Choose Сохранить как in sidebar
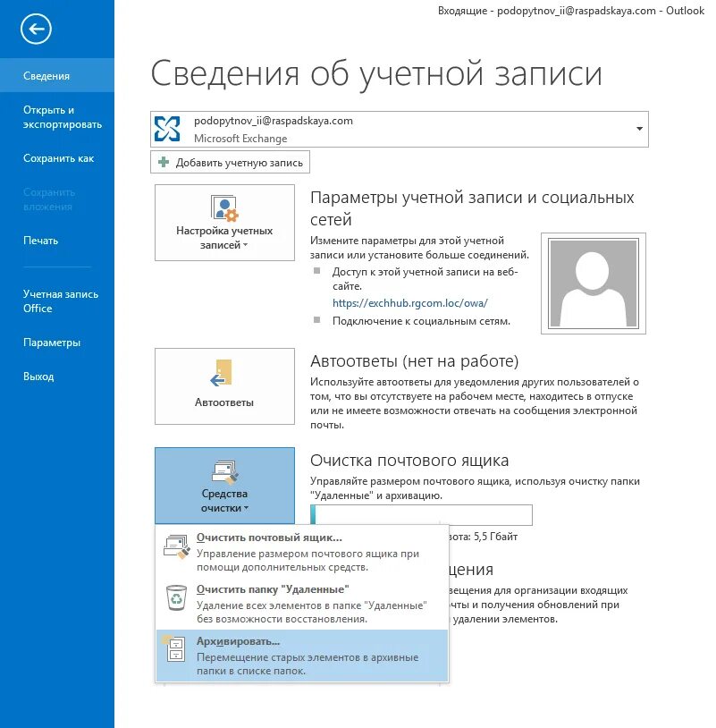Screen dimensions: 716x728 tap(58, 158)
